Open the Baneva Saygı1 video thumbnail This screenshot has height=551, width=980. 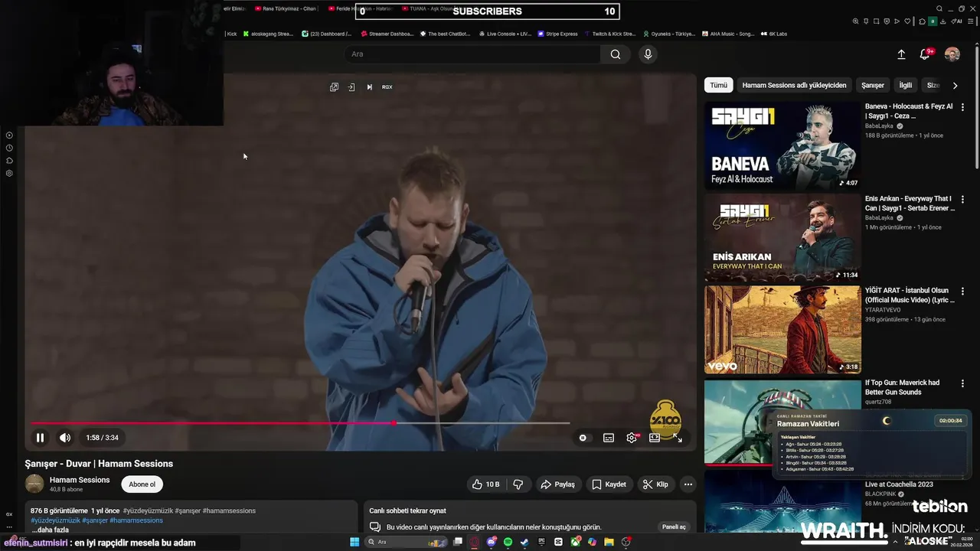click(782, 145)
